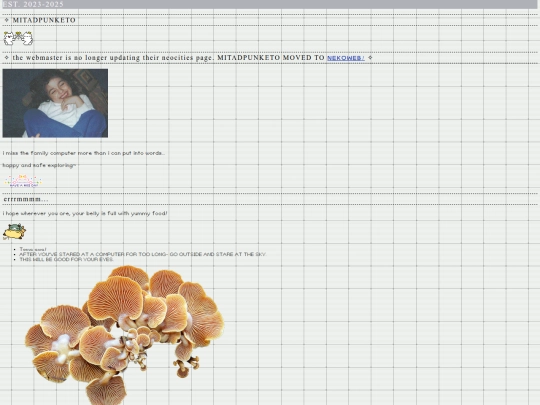
Task: Click the 'no longer updating their neocities' text
Action: 139,58
